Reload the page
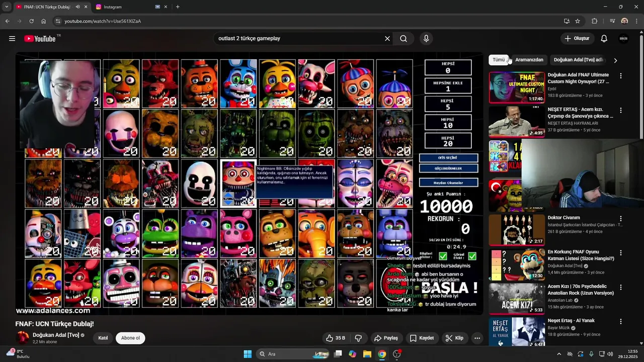The width and height of the screenshot is (644, 362). [x=31, y=21]
